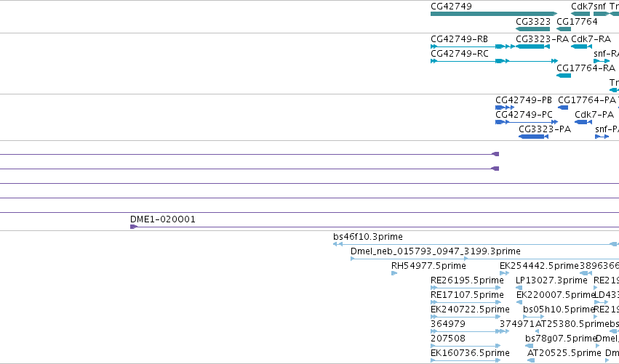
Task: Select the teal CG3323 gene bar
Action: (x=533, y=29)
